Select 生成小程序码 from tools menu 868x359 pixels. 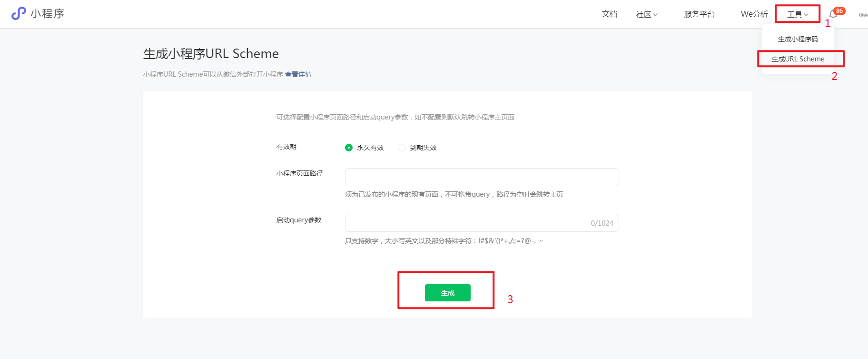[x=798, y=39]
